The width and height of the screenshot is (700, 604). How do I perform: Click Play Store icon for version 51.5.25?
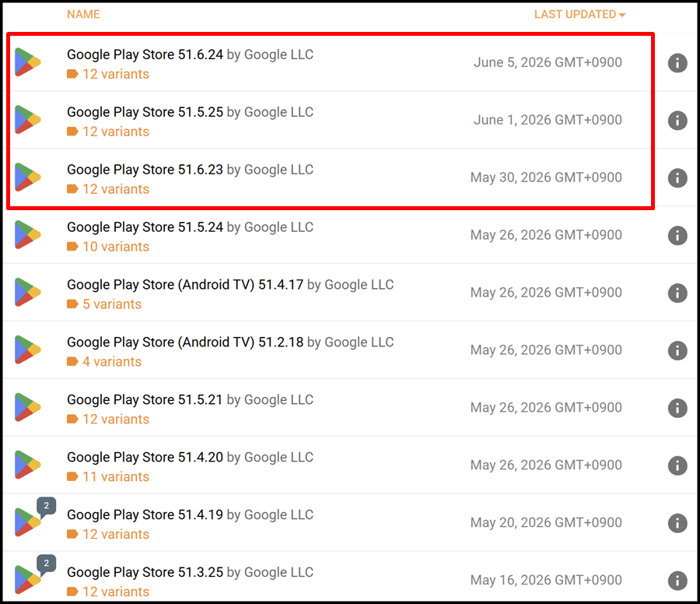coord(28,119)
